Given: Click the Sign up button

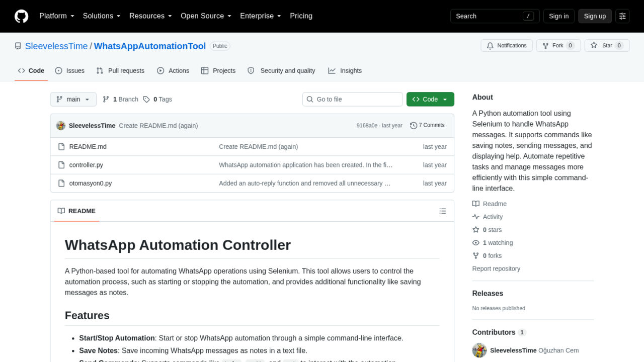Looking at the screenshot, I should tap(595, 16).
